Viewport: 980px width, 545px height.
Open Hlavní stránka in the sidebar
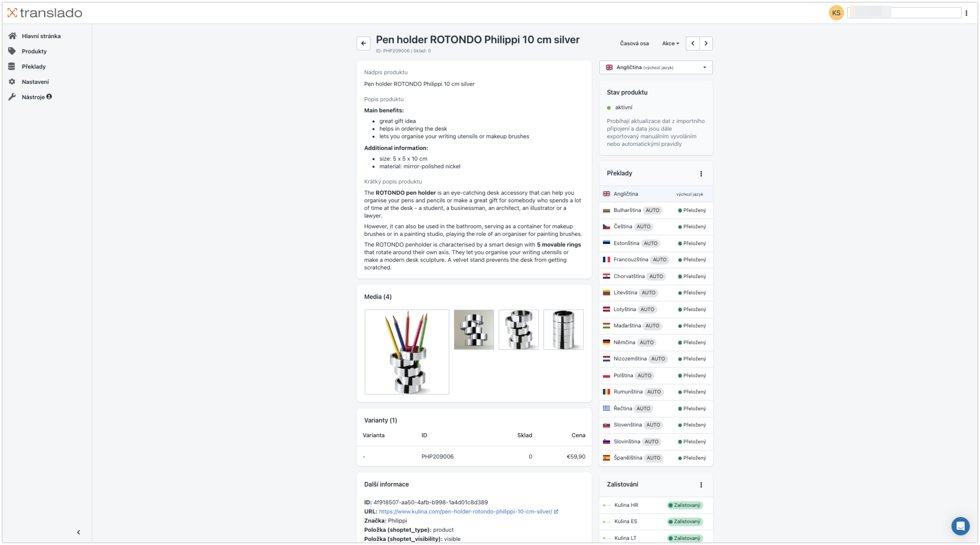[41, 36]
